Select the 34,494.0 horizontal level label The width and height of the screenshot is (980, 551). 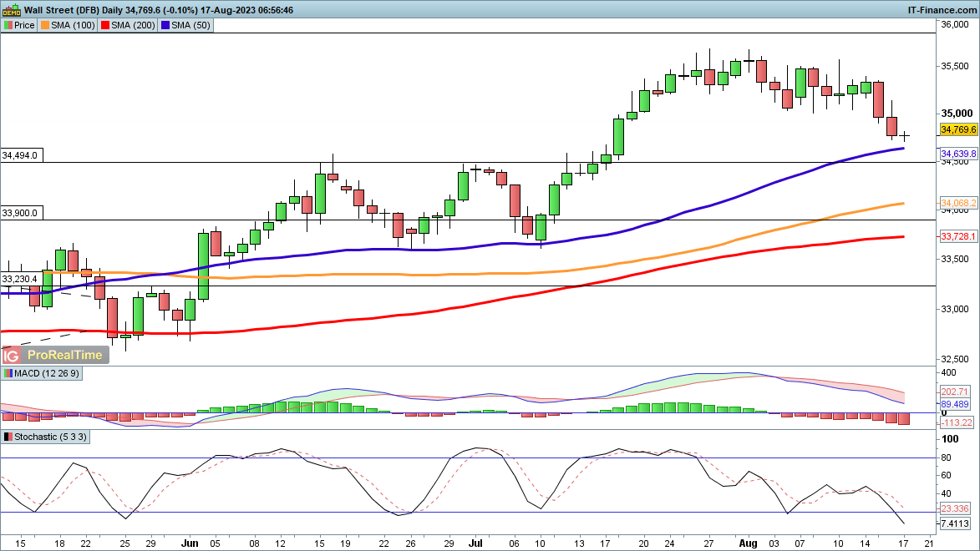pyautogui.click(x=21, y=155)
